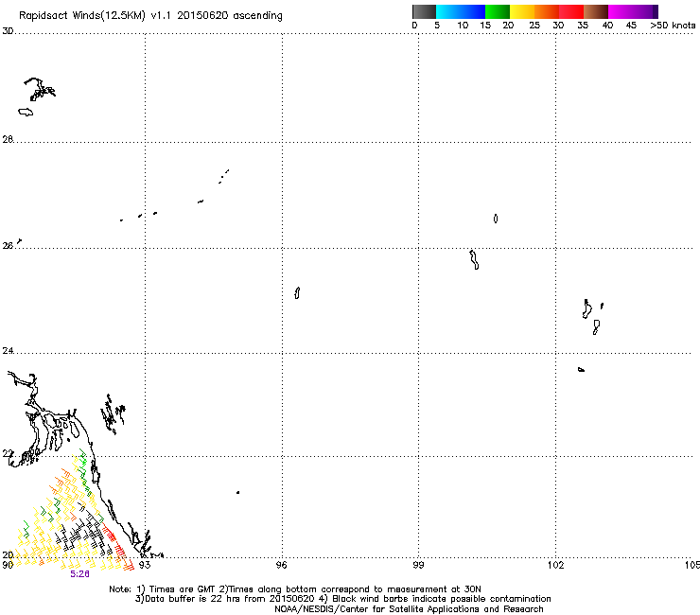Click the longitude 102 axis label
The image size is (700, 615).
[556, 565]
